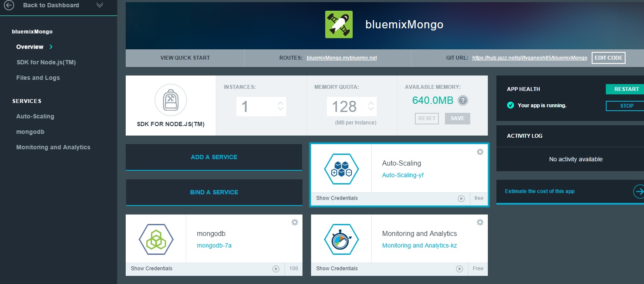Click the Back to Dashboard arrow icon
Image resolution: width=644 pixels, height=284 pixels.
(9, 5)
